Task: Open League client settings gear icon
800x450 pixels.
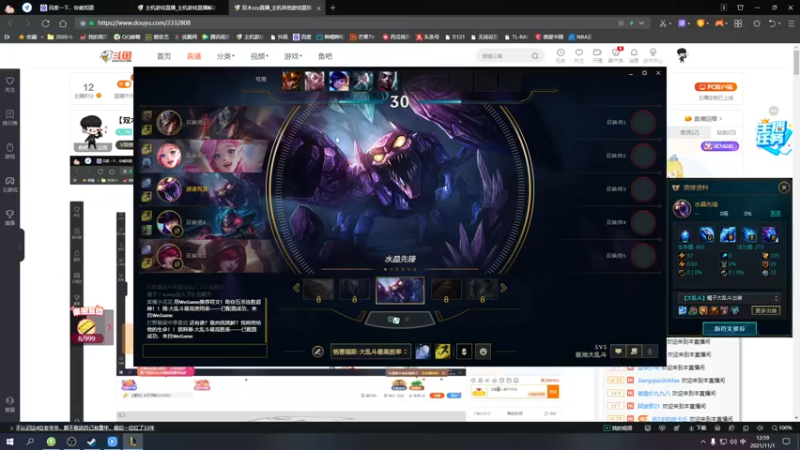Action: coord(644,73)
